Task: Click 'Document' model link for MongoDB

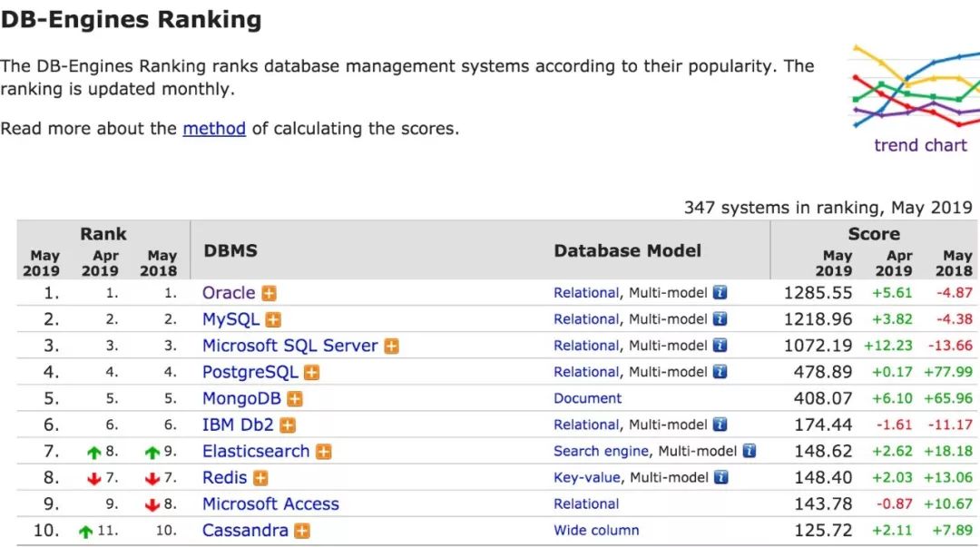Action: click(587, 398)
